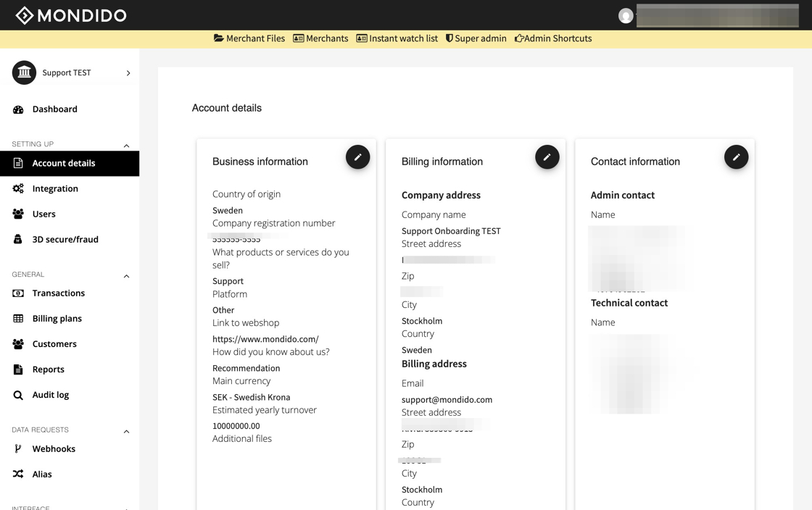The height and width of the screenshot is (510, 812).
Task: Click the Additional files label
Action: pyautogui.click(x=242, y=438)
